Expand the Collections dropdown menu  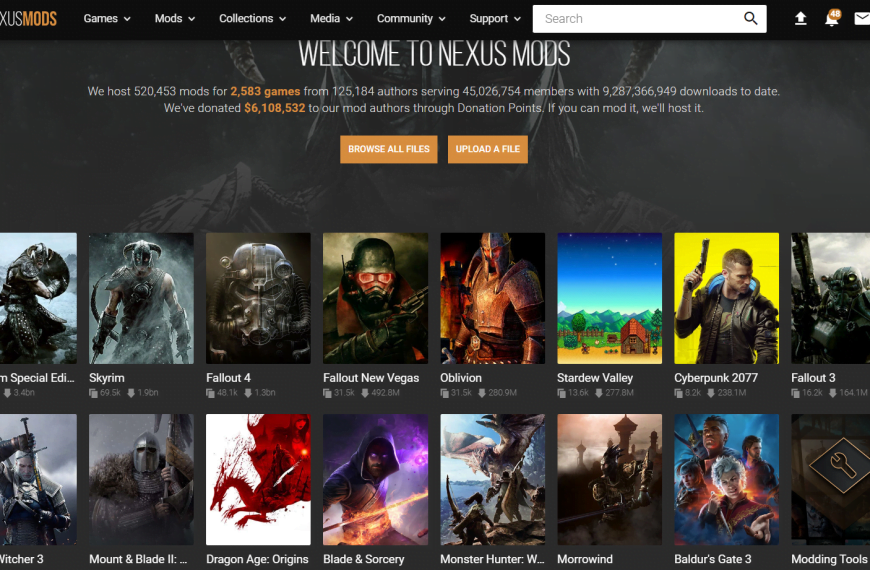pos(252,18)
